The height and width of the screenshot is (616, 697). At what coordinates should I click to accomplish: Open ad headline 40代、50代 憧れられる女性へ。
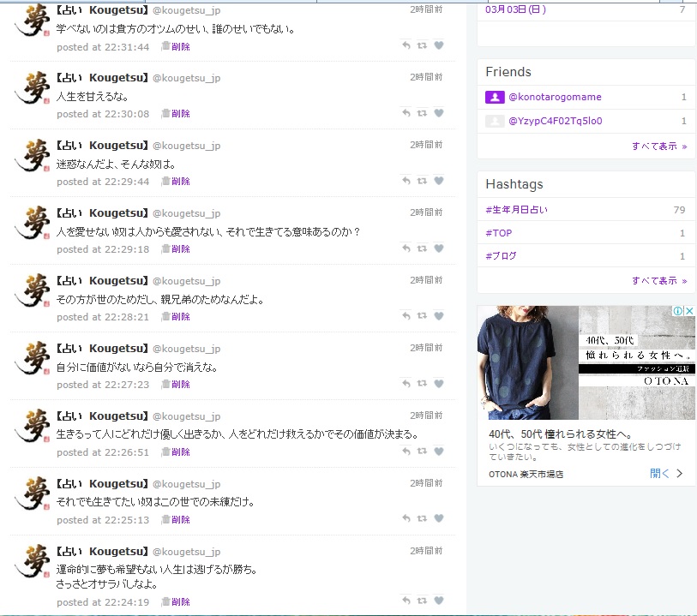pos(560,434)
